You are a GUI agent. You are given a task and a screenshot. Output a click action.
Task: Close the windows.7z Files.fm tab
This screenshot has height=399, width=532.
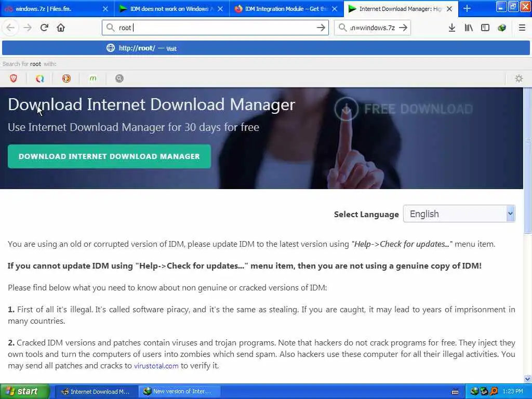[105, 9]
